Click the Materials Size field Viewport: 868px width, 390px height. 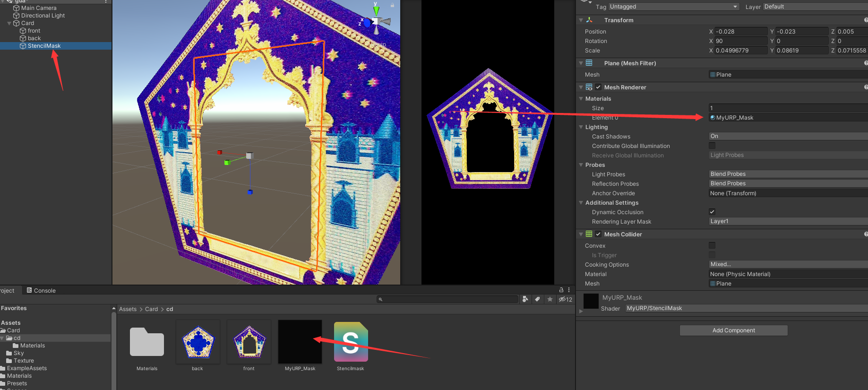pyautogui.click(x=788, y=108)
